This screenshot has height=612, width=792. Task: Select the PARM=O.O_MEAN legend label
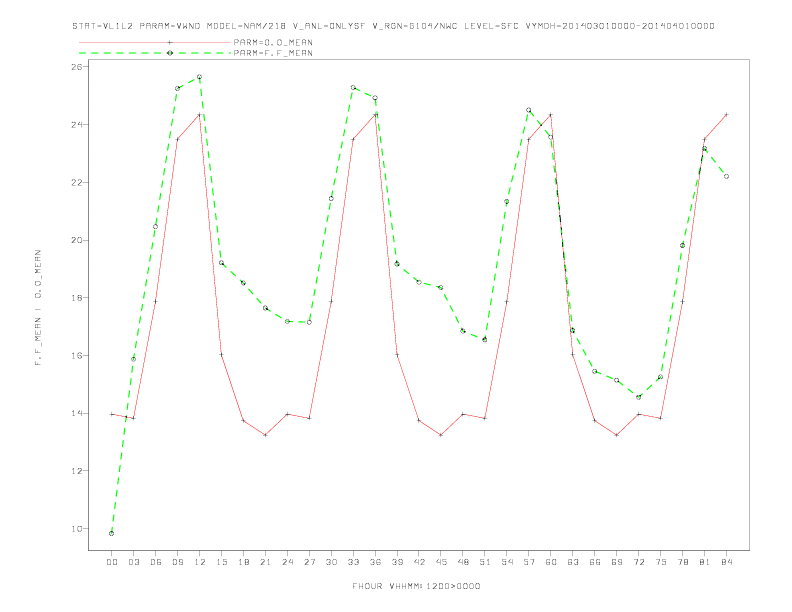pyautogui.click(x=273, y=42)
